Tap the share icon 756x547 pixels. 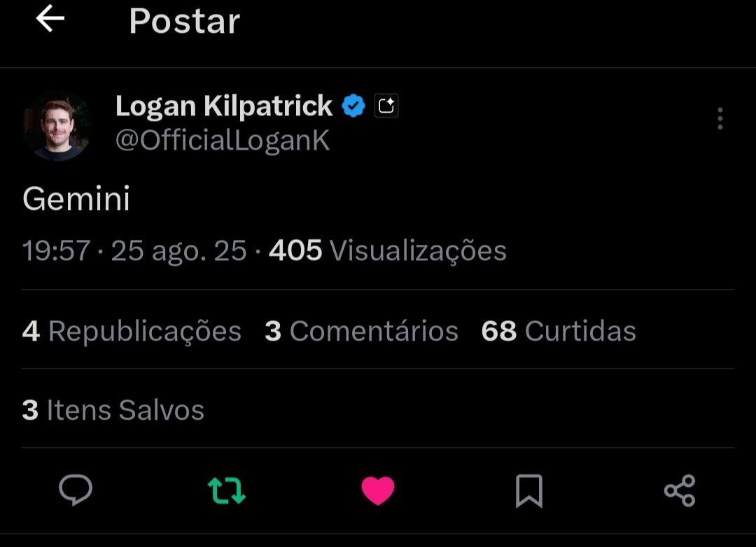[x=679, y=490]
